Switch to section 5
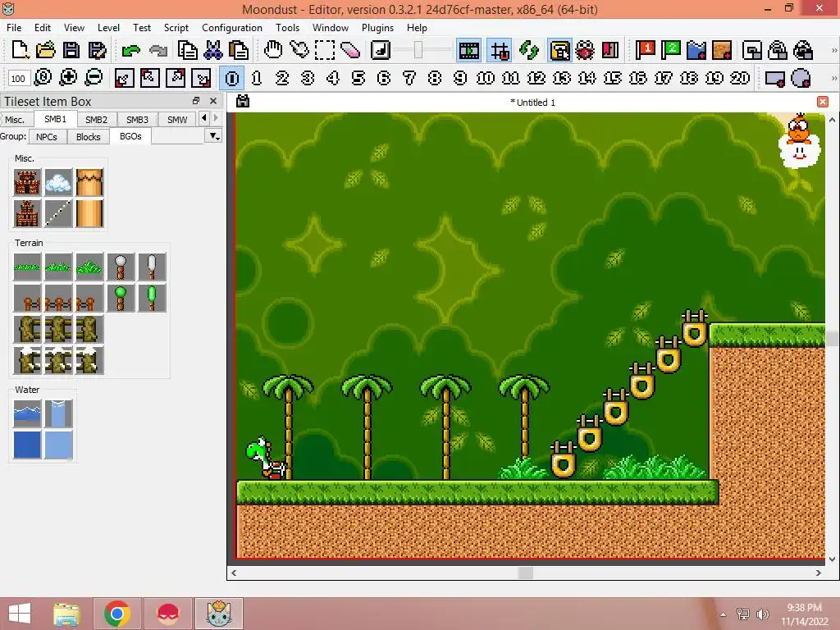Image resolution: width=840 pixels, height=630 pixels. point(358,78)
